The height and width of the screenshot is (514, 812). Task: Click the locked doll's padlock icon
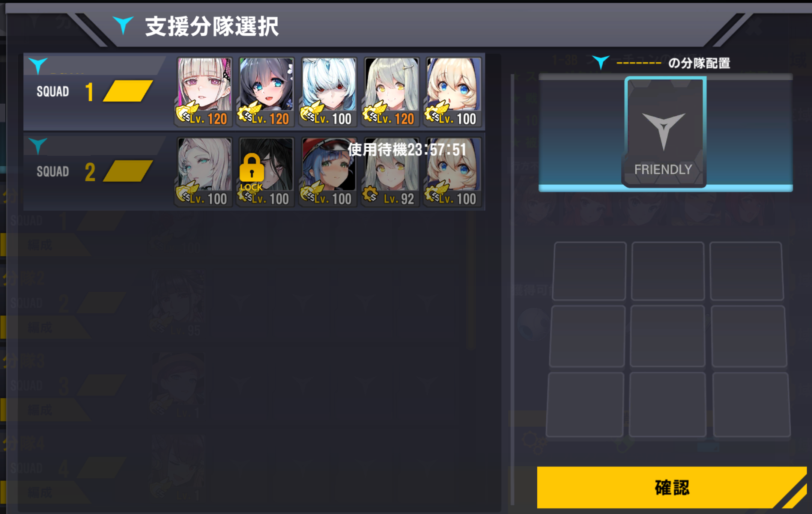click(251, 168)
